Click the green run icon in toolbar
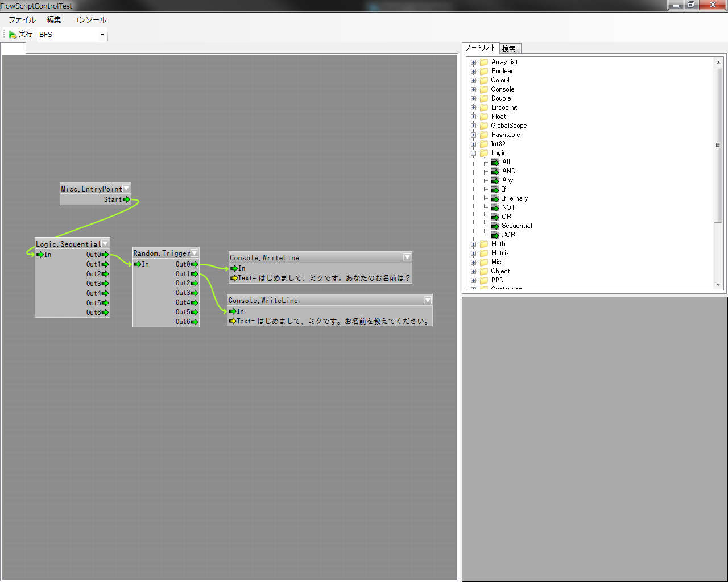This screenshot has width=728, height=582. click(13, 35)
